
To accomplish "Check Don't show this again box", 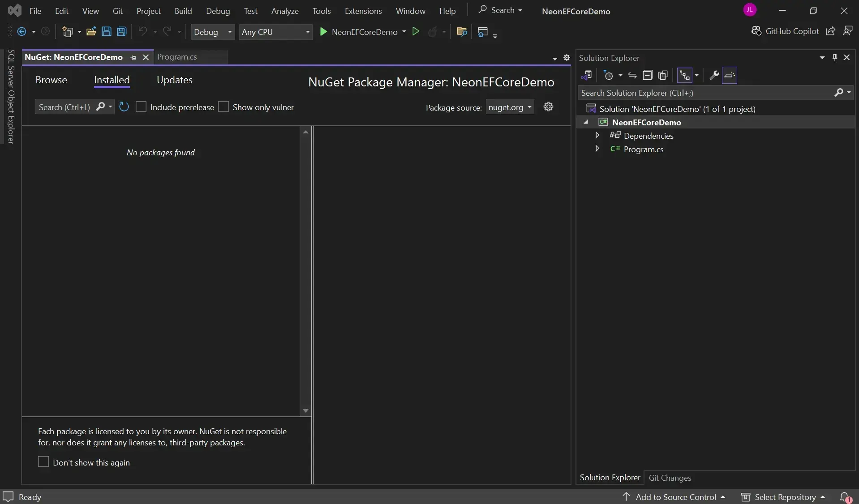I will [x=43, y=461].
